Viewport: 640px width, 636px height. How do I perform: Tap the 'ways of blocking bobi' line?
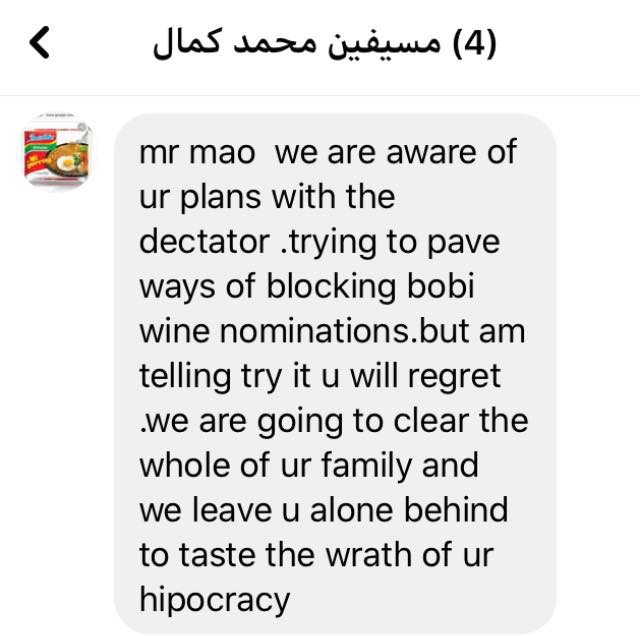(307, 287)
